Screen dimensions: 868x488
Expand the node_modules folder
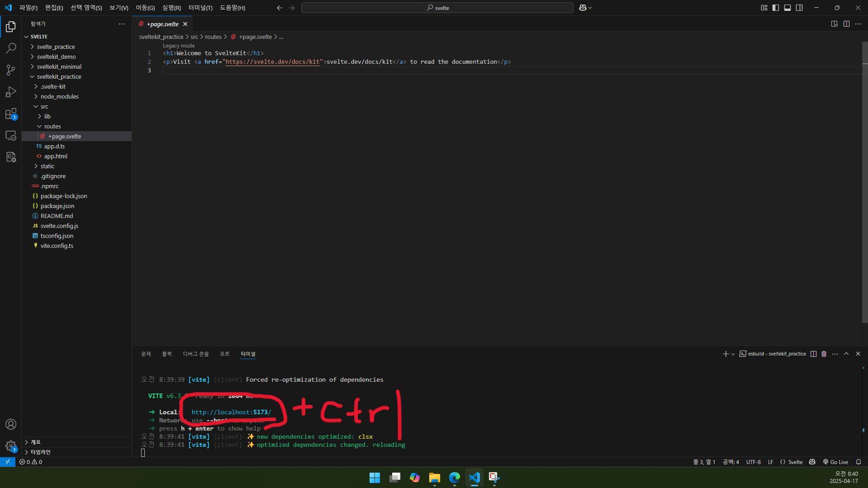(x=36, y=96)
